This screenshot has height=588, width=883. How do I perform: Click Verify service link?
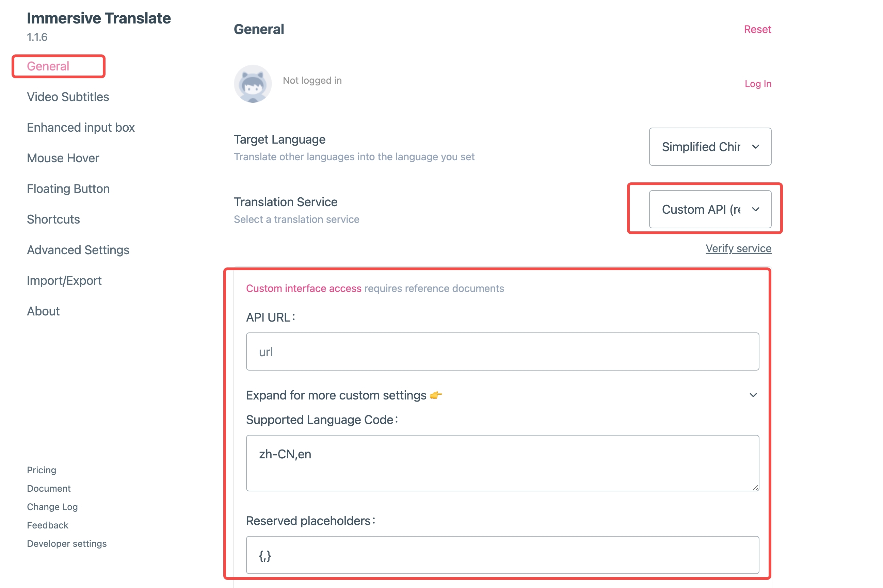[x=738, y=248]
